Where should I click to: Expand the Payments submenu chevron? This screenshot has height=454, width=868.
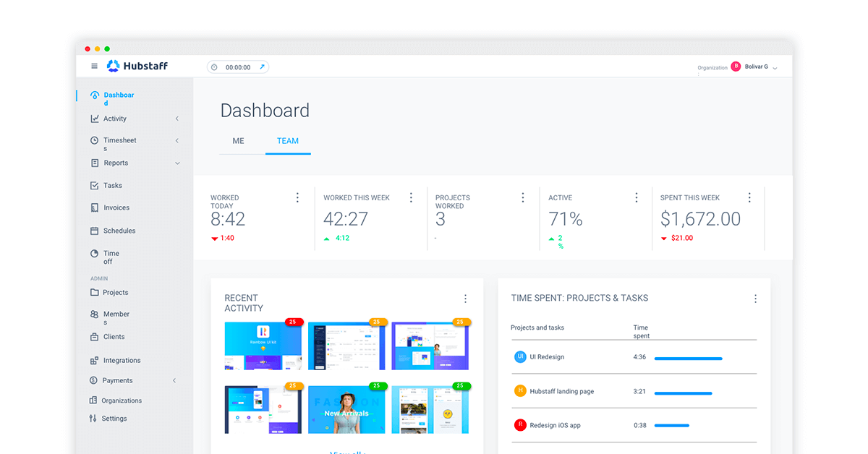click(174, 381)
